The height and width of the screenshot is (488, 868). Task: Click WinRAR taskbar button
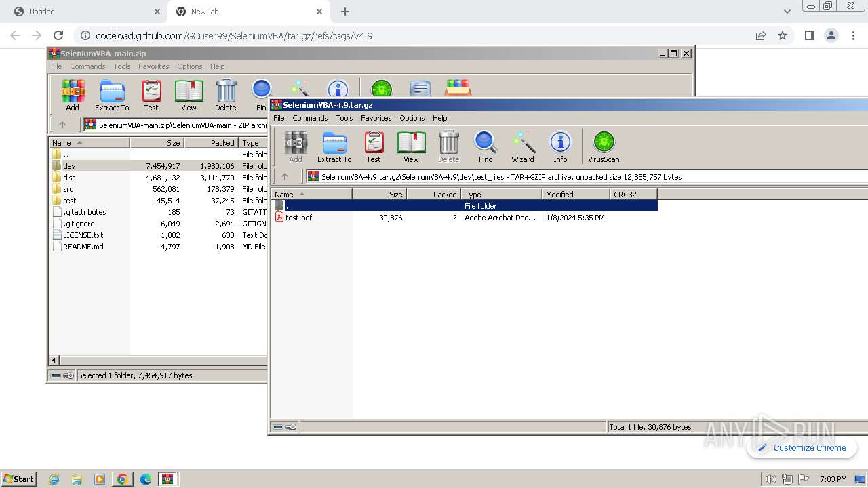point(167,479)
